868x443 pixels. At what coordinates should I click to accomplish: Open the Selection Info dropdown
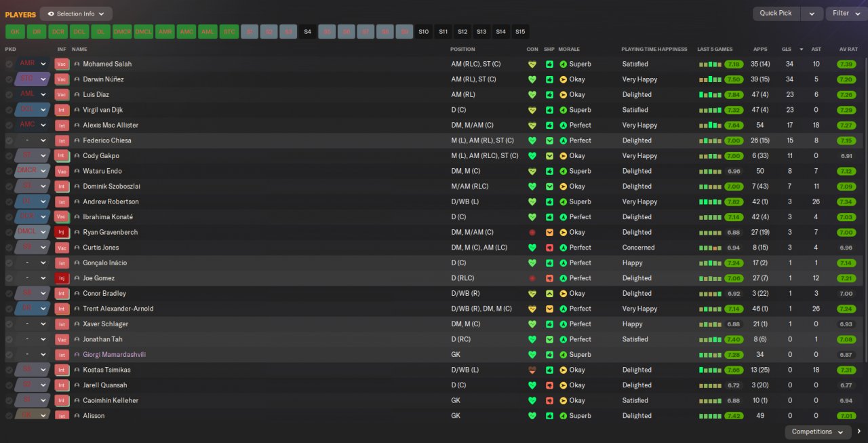click(76, 14)
